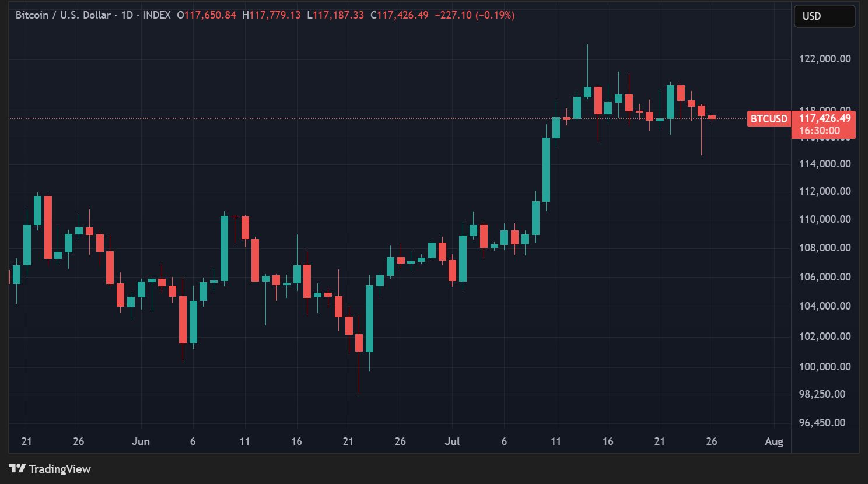Select the tall green breakout candle near July 10
This screenshot has width=868, height=484.
tap(546, 169)
